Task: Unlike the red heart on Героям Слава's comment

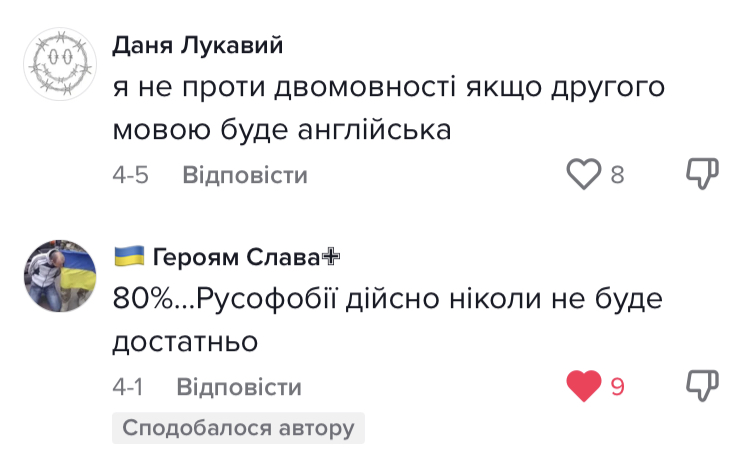Action: point(584,386)
